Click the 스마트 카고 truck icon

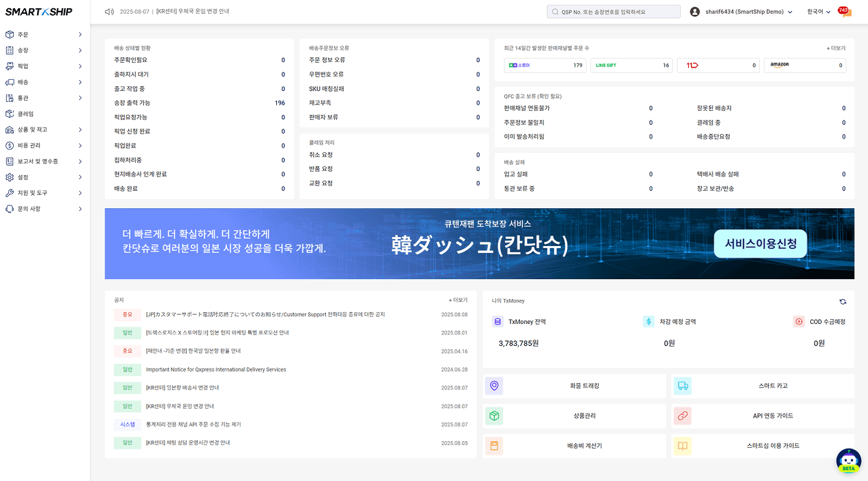click(682, 386)
